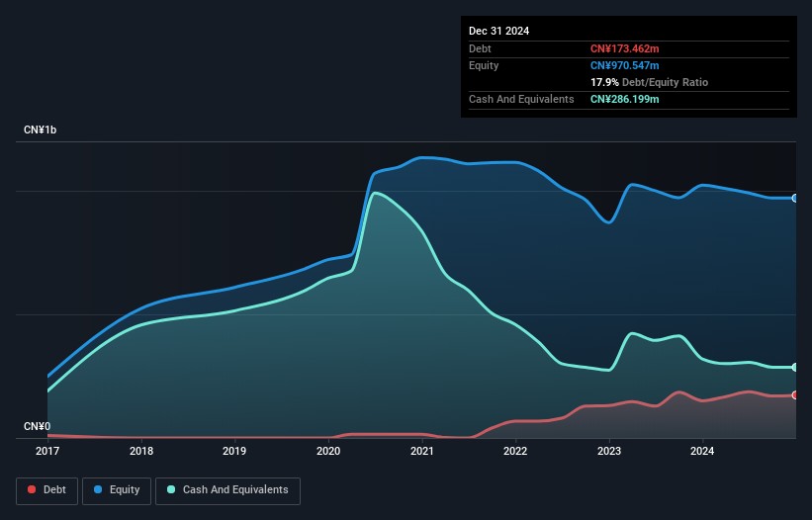Click the 2019 x-axis label
This screenshot has width=812, height=520.
pyautogui.click(x=234, y=452)
